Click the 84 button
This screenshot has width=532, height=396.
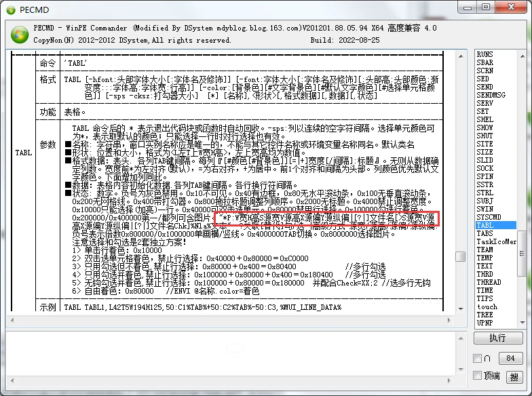click(510, 358)
